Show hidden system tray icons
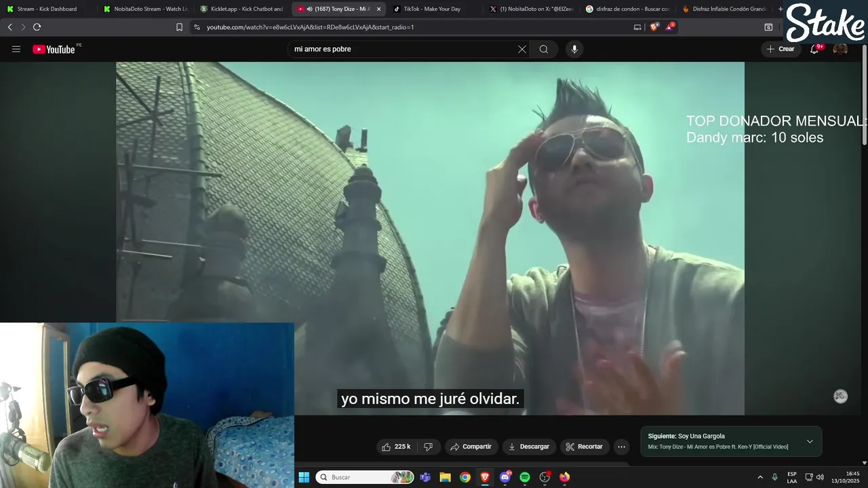Viewport: 868px width, 488px height. [760, 477]
